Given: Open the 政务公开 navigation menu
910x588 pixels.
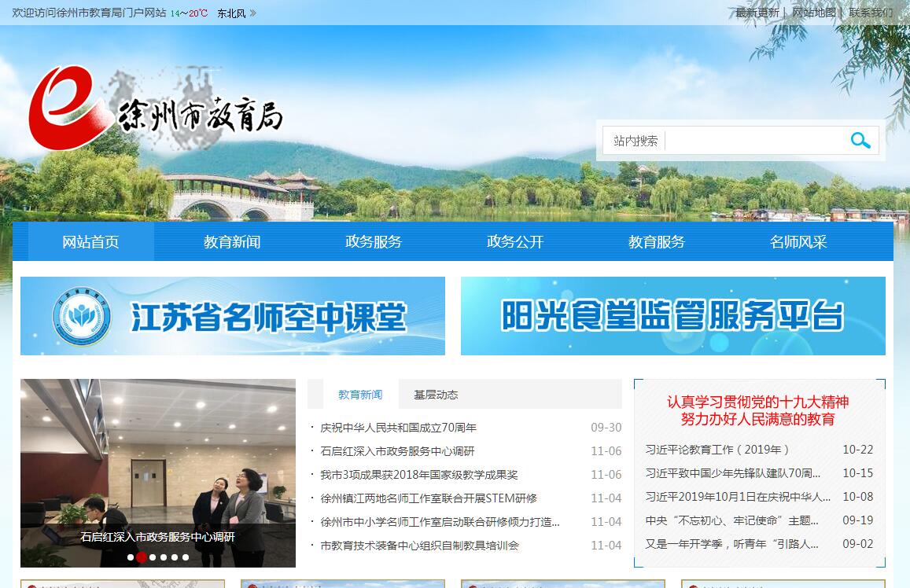Looking at the screenshot, I should (515, 242).
